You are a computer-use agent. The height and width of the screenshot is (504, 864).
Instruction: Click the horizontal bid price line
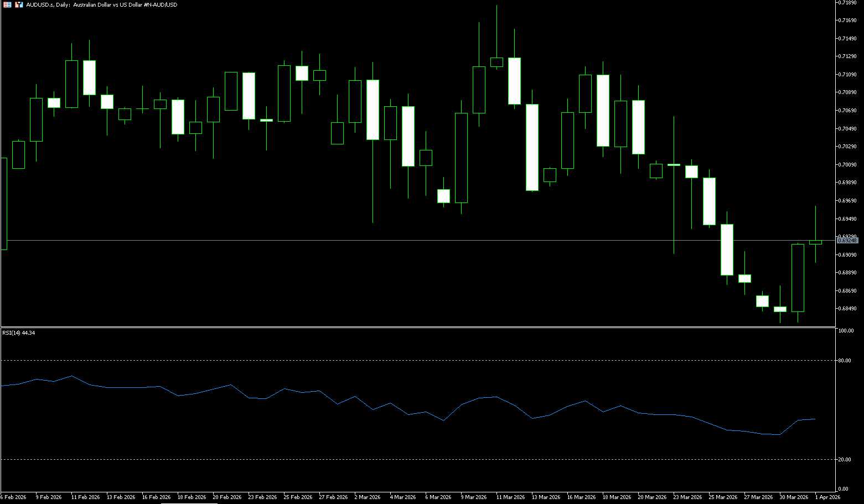point(387,240)
